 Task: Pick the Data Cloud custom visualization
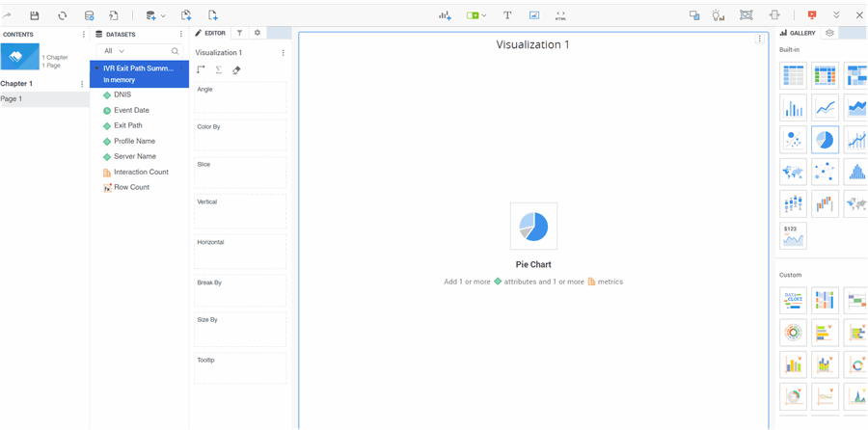tap(793, 301)
